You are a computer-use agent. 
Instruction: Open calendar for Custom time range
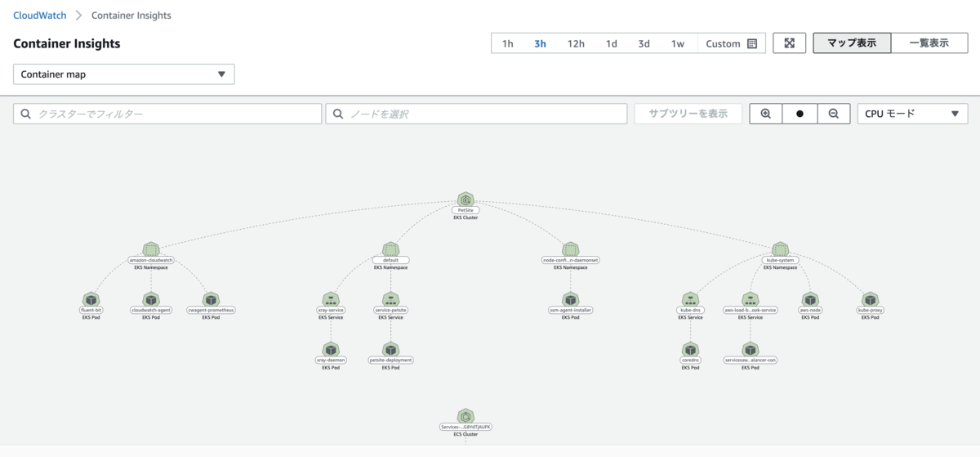(752, 43)
